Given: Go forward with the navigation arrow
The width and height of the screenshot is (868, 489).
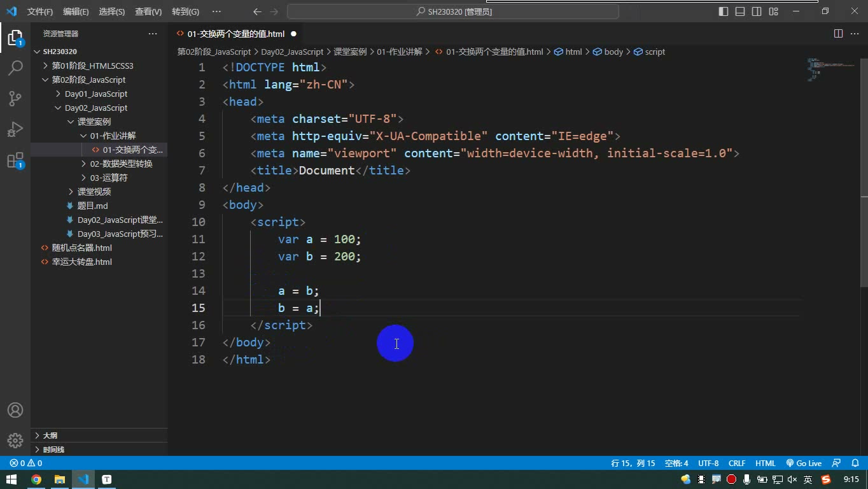Looking at the screenshot, I should click(x=274, y=11).
